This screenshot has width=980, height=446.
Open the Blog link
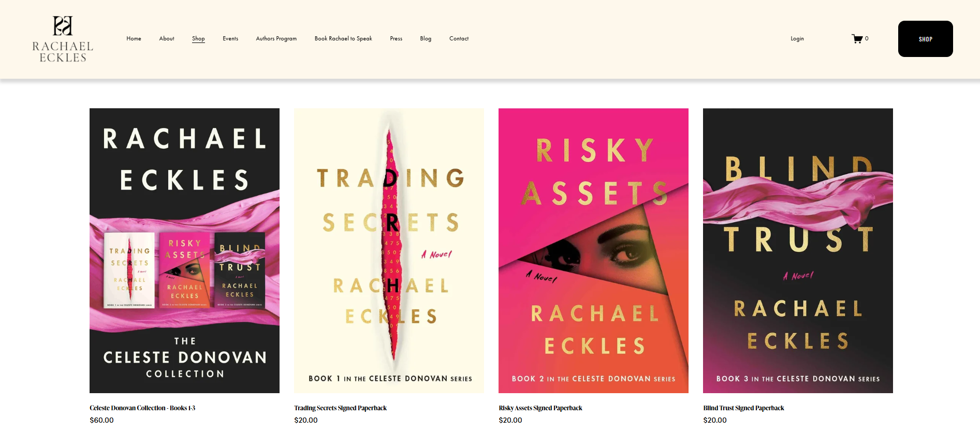426,39
